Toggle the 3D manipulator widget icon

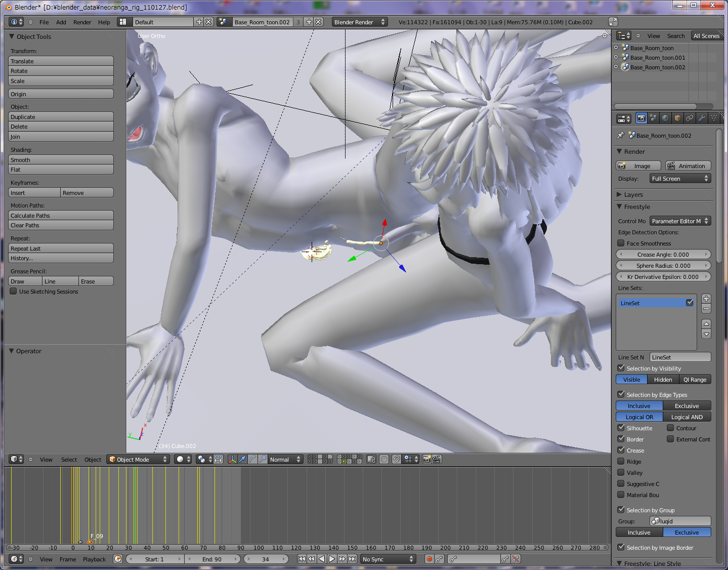click(232, 459)
